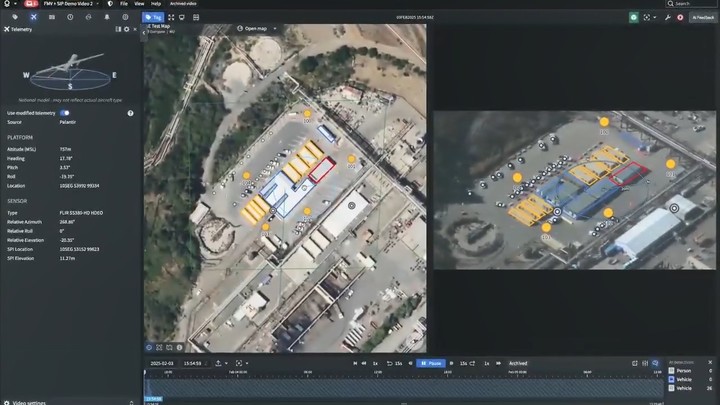Open the File menu

pos(123,4)
